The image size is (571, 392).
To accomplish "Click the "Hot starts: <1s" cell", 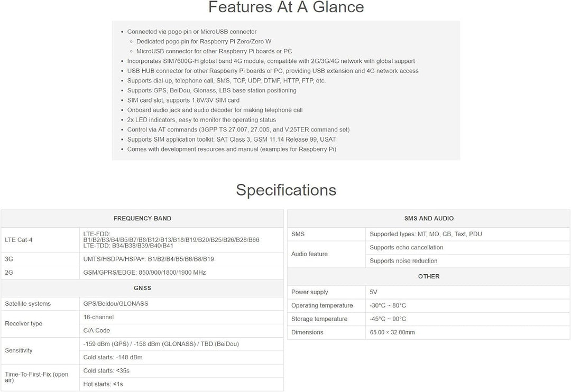I will [x=103, y=384].
